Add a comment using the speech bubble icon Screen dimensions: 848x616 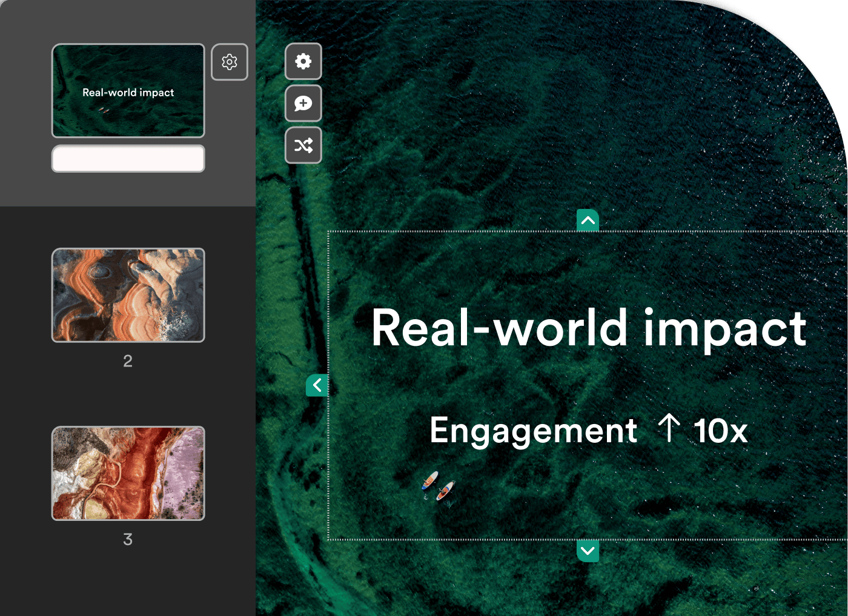[x=303, y=103]
